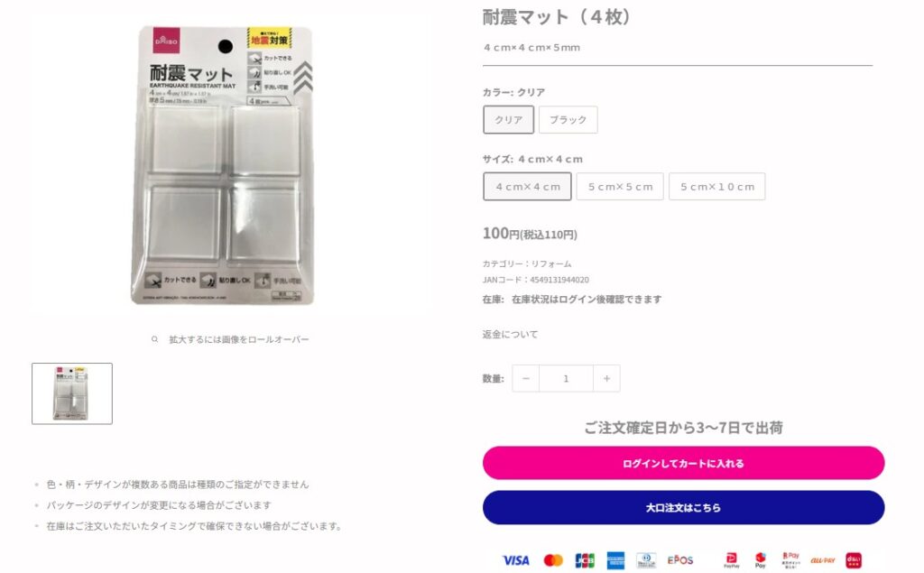Screen dimensions: 924x573
Task: Click the PayPay payment icon
Action: tap(731, 559)
